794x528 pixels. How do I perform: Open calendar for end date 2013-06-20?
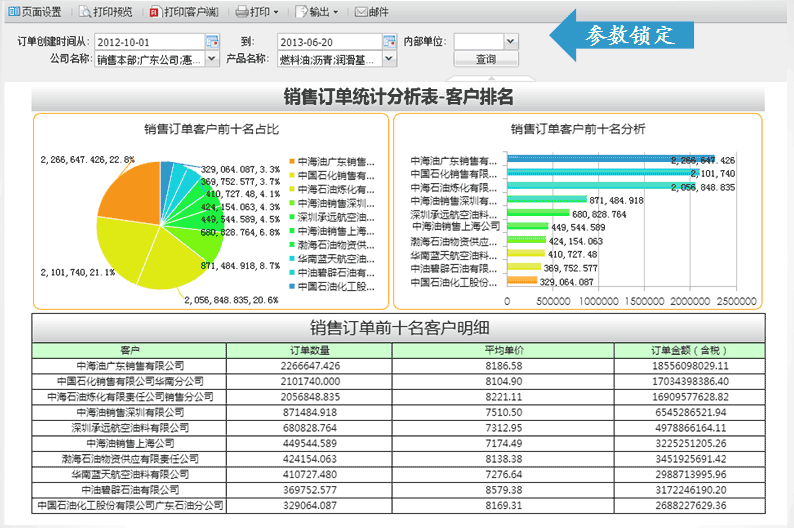(x=389, y=42)
